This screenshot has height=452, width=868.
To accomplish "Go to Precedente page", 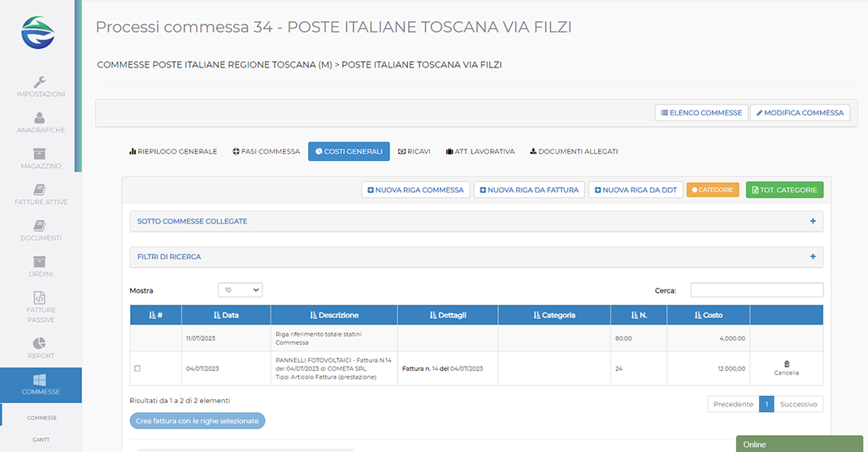I will pos(733,404).
